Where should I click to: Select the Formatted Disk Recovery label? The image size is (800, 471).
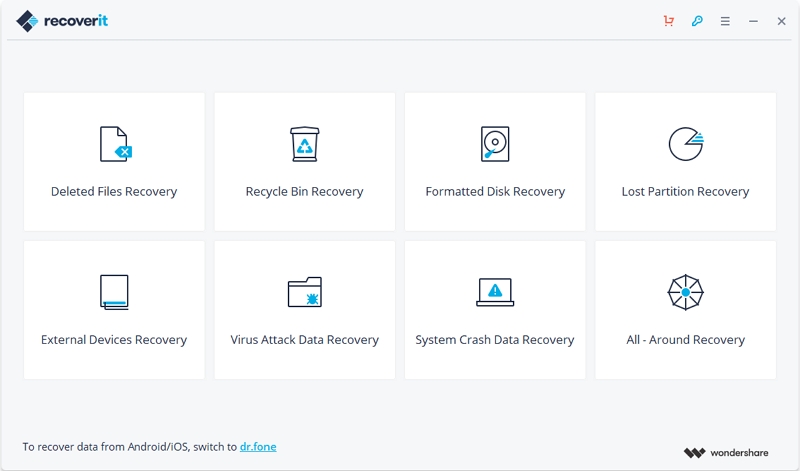pos(495,191)
